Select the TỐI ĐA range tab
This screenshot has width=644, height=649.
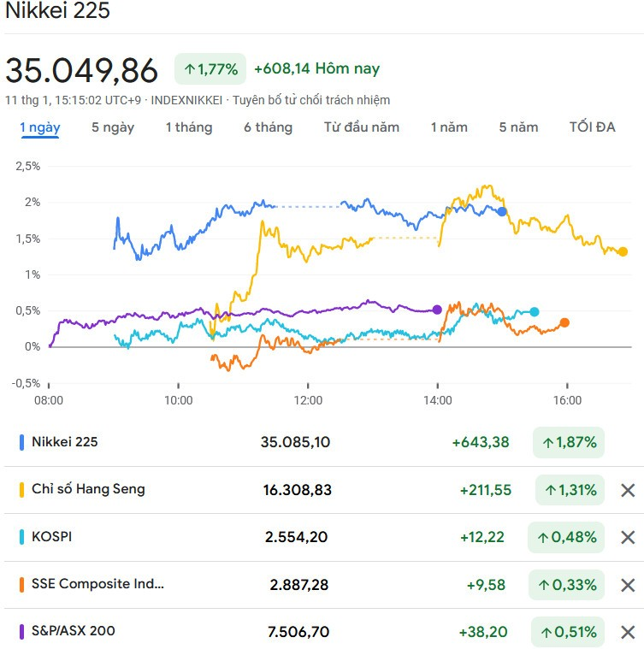592,127
